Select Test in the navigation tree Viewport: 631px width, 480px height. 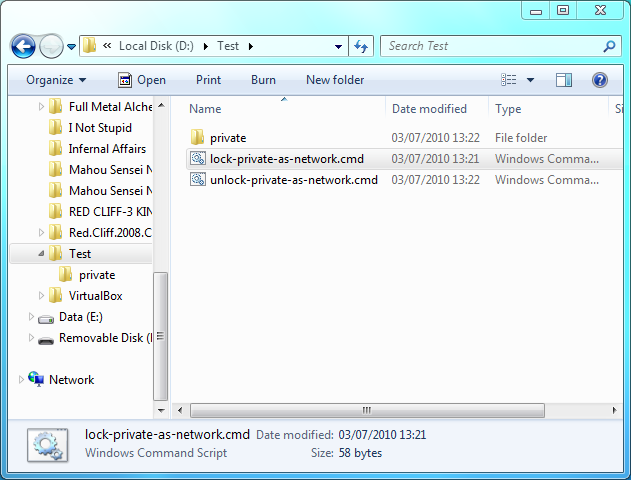point(80,253)
